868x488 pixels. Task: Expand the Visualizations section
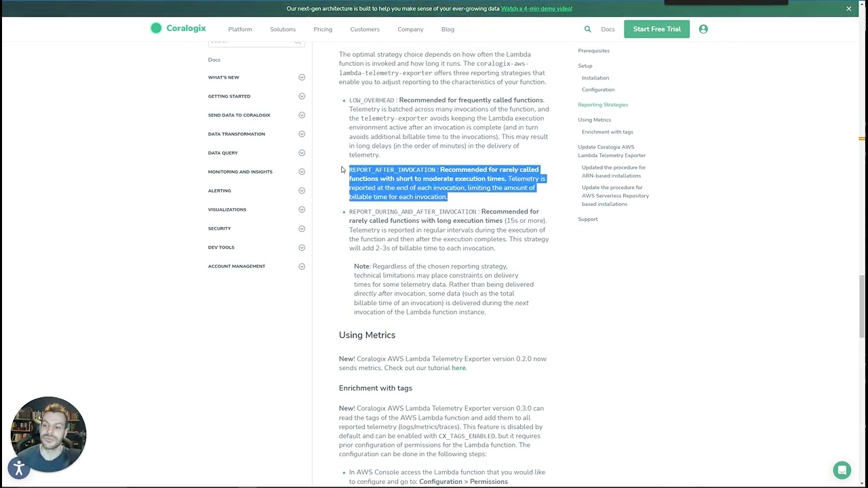[x=302, y=209]
